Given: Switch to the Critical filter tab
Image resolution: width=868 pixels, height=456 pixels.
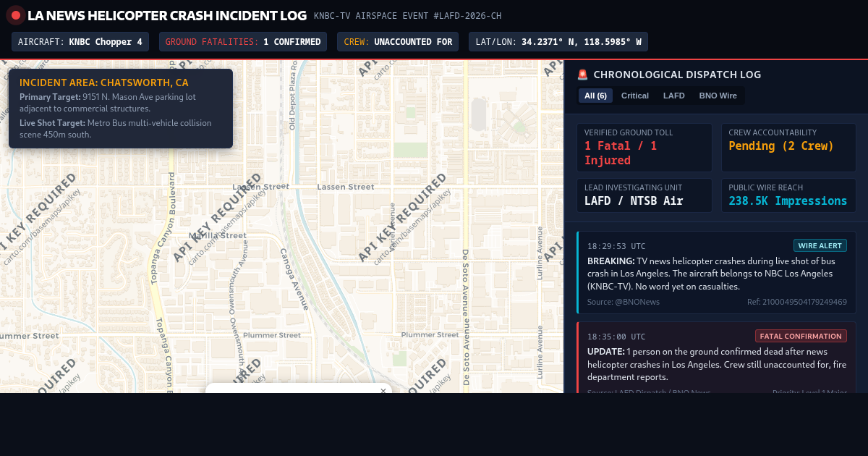Looking at the screenshot, I should pyautogui.click(x=635, y=96).
